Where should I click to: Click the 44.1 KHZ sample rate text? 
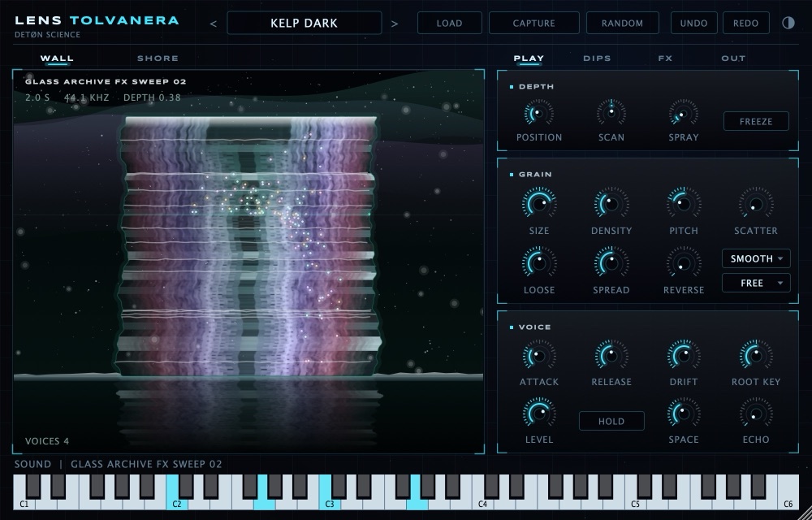click(x=87, y=97)
